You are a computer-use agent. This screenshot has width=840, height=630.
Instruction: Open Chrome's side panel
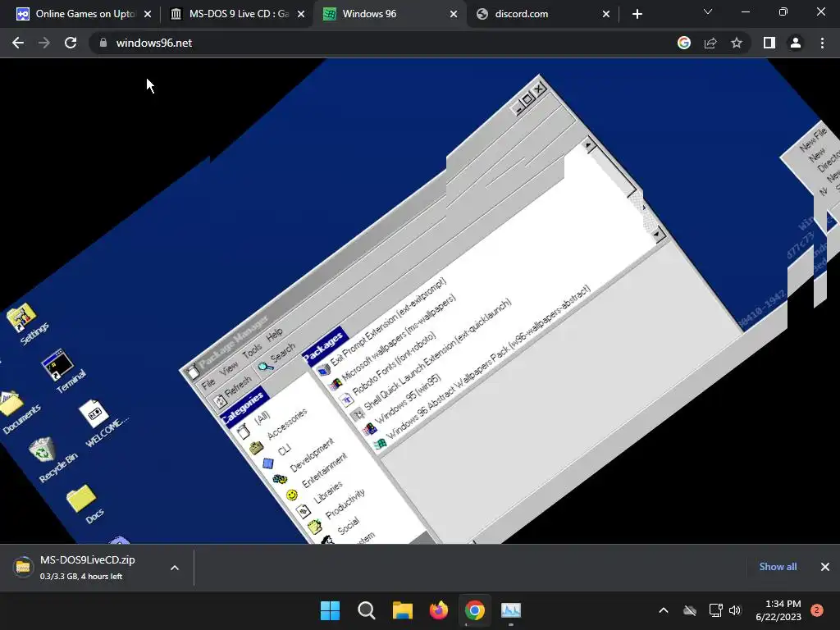click(x=769, y=43)
